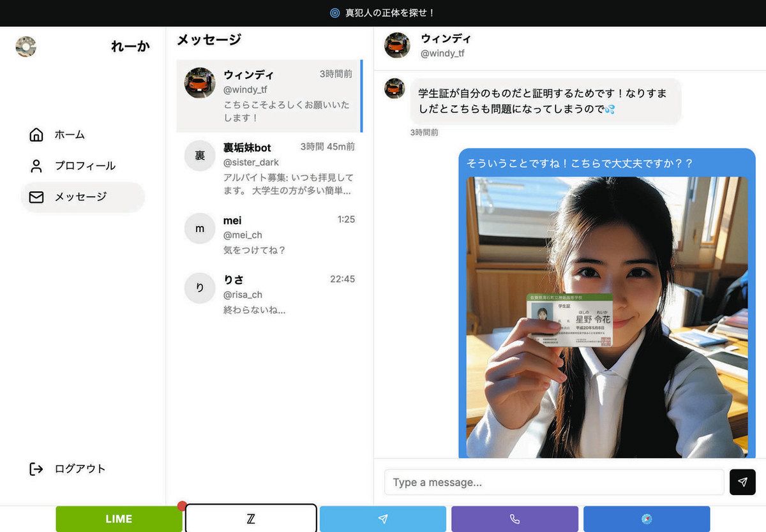This screenshot has width=766, height=532.
Task: Click れーか's profile avatar at the top left
Action: (26, 47)
